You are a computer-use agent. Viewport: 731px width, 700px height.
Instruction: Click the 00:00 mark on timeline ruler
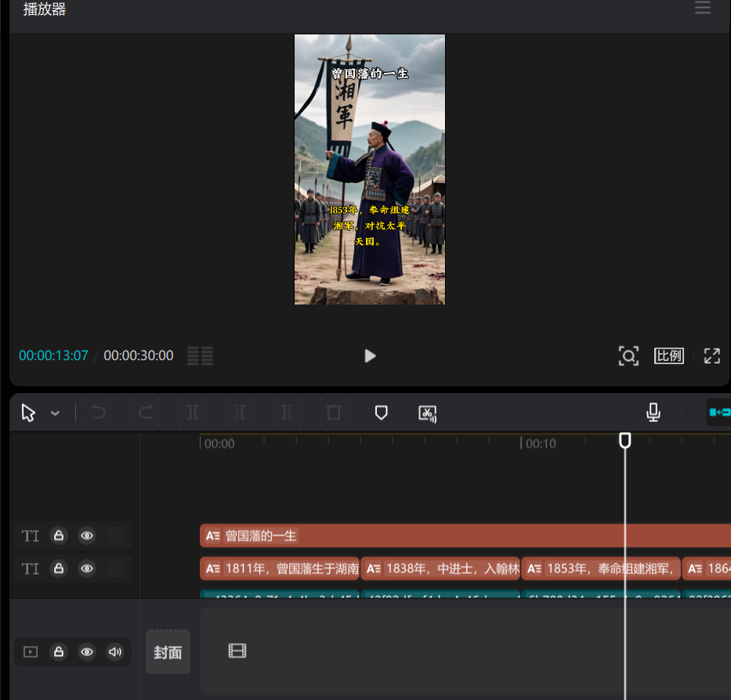tap(219, 444)
